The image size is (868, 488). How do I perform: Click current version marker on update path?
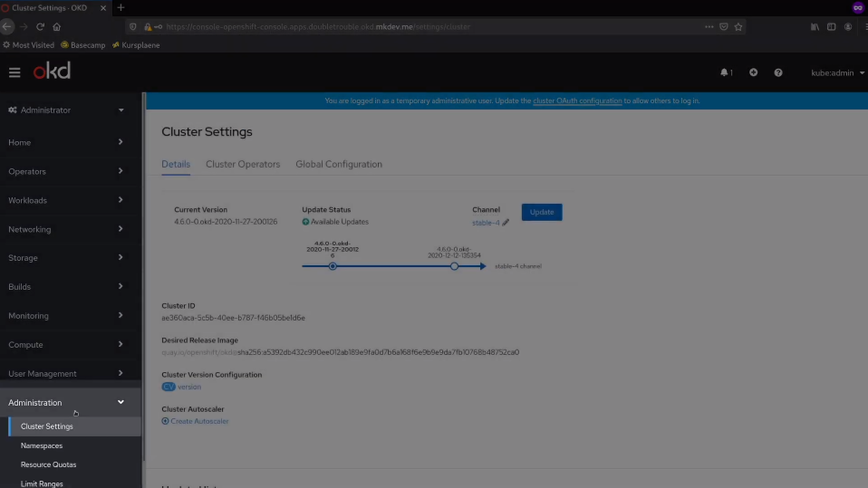pos(333,266)
